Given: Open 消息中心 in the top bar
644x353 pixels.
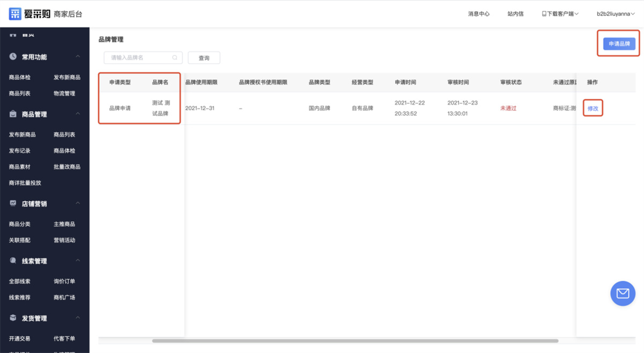Looking at the screenshot, I should click(x=479, y=14).
